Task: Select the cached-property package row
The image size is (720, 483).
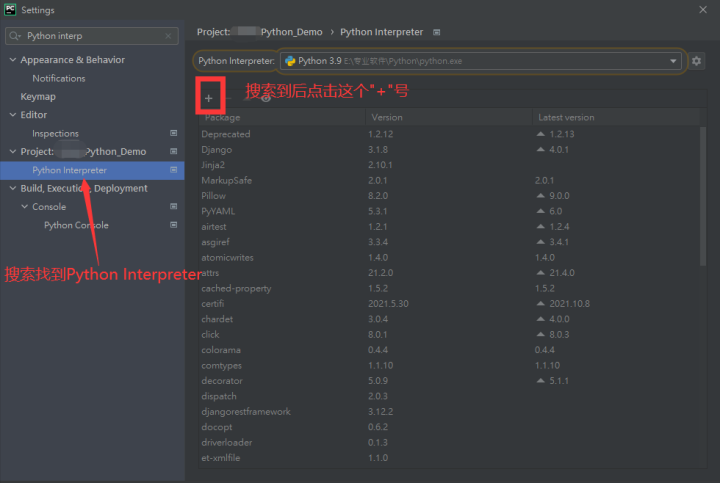Action: tap(449, 288)
